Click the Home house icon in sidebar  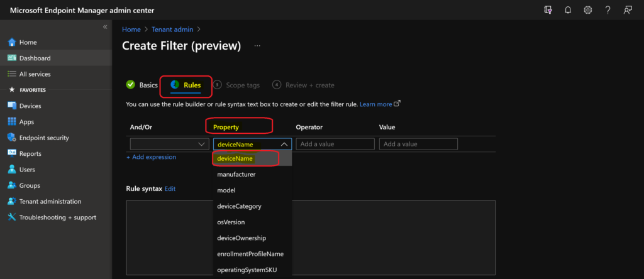point(12,42)
